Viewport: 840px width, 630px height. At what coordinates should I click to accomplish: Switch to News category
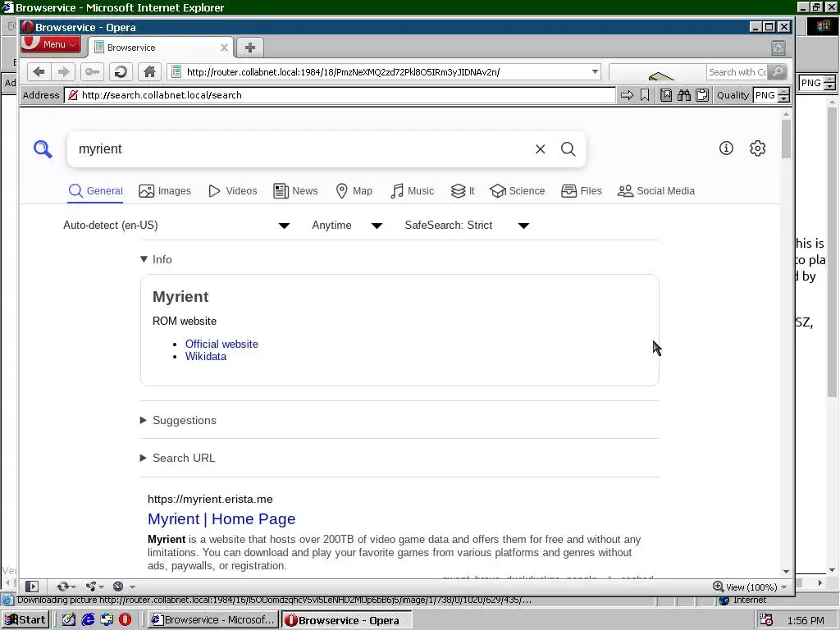(295, 190)
